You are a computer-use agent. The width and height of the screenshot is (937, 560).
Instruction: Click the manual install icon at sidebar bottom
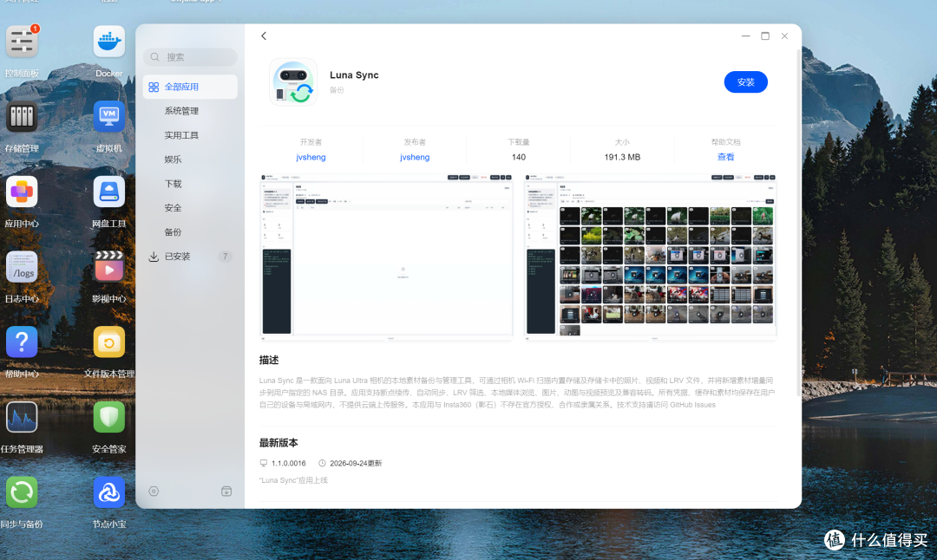tap(226, 492)
